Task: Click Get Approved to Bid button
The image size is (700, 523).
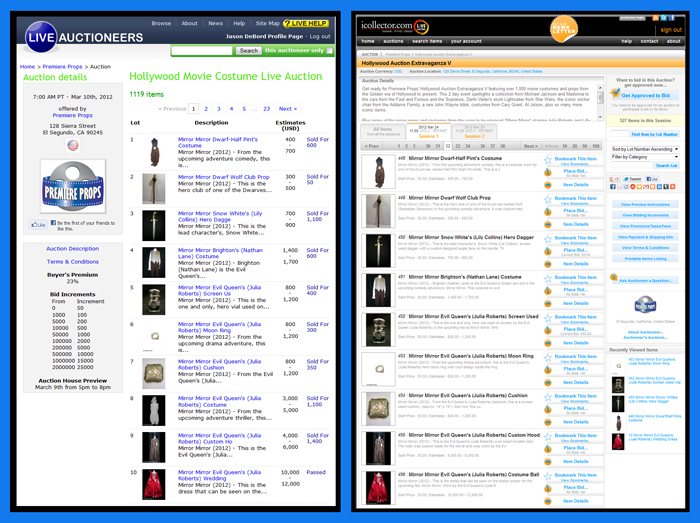Action: (x=645, y=95)
